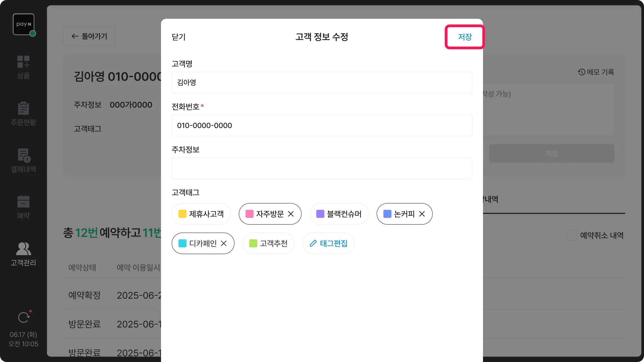644x362 pixels.
Task: Open 주문현황 in the sidebar
Action: click(23, 108)
